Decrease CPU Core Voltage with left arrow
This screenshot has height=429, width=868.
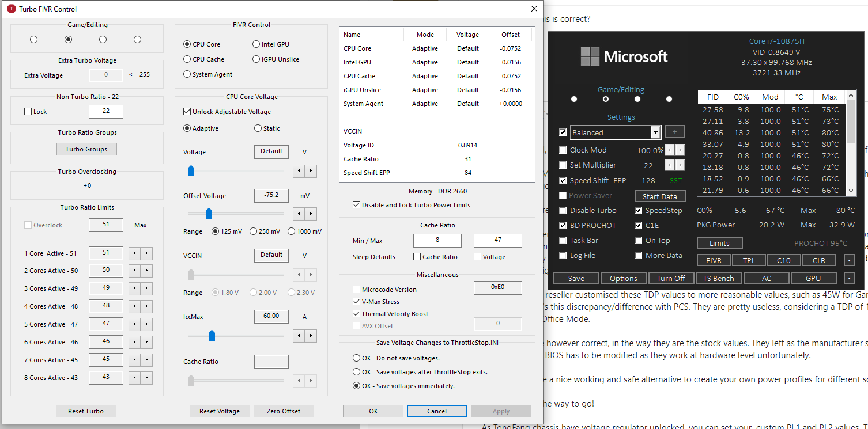pos(299,171)
